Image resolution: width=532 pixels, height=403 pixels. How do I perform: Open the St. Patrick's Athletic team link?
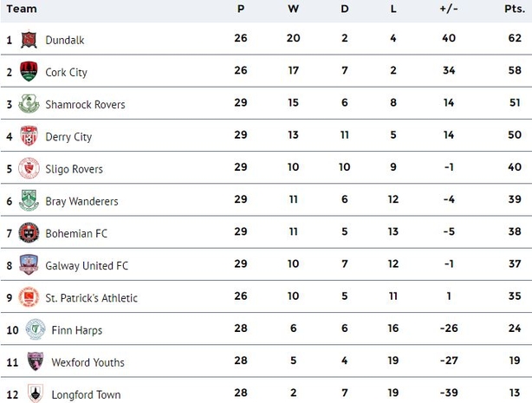click(91, 298)
